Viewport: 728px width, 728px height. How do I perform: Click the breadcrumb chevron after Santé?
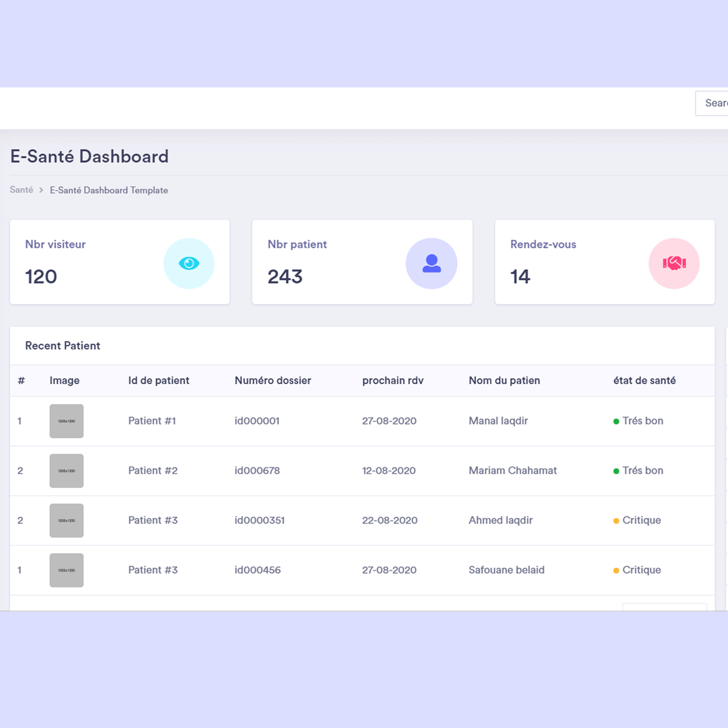(x=41, y=190)
